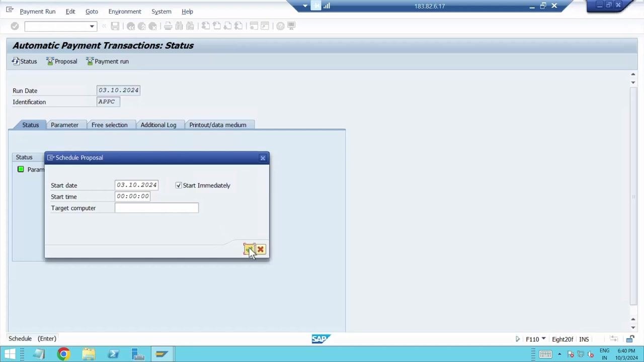Open the Goto menu

click(x=92, y=11)
